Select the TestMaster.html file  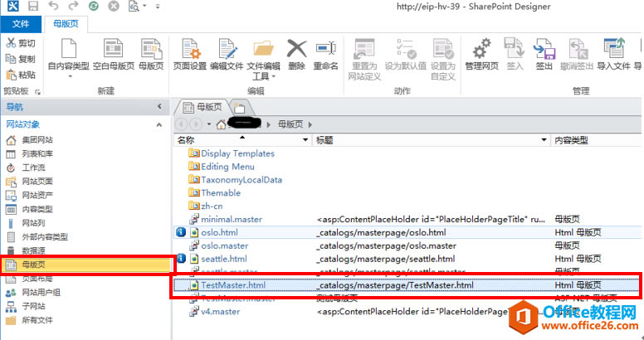click(x=233, y=285)
